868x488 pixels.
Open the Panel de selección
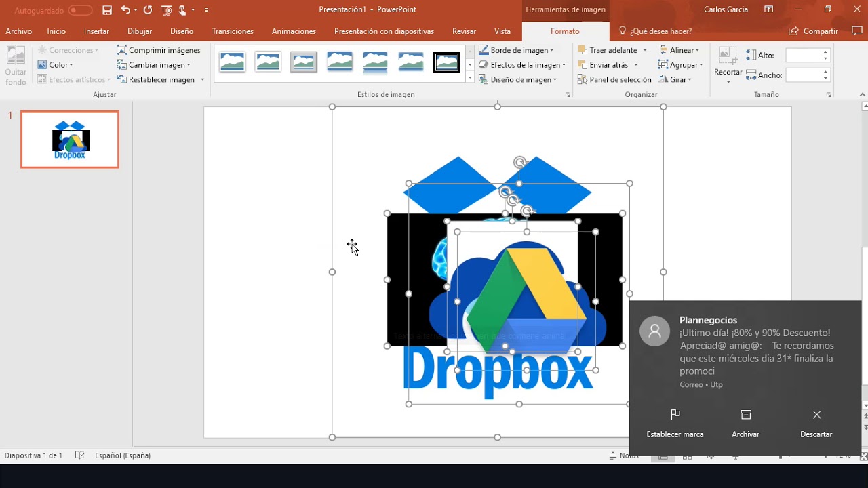click(x=614, y=79)
